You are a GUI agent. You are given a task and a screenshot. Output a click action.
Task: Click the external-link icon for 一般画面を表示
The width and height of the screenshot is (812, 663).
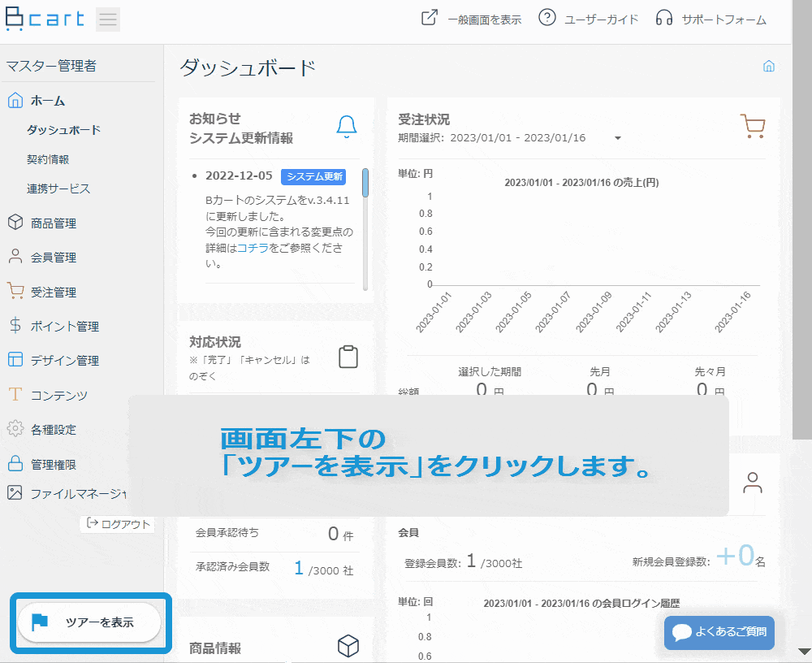(430, 18)
